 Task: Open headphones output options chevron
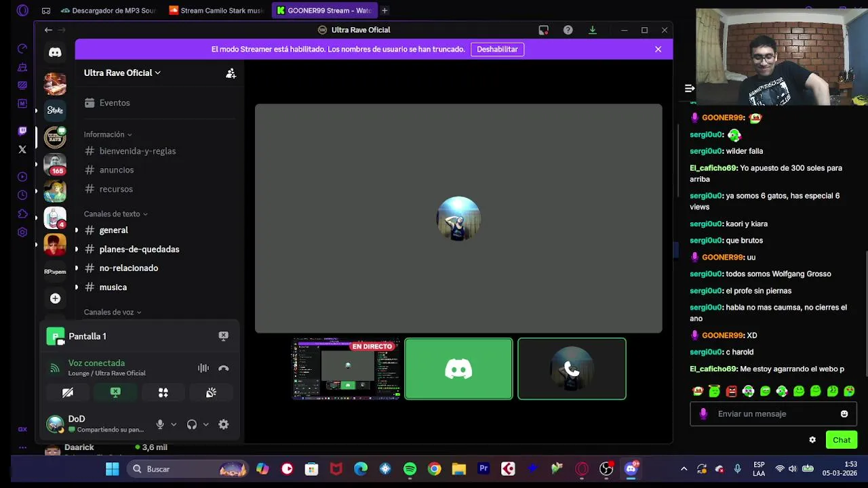(205, 424)
